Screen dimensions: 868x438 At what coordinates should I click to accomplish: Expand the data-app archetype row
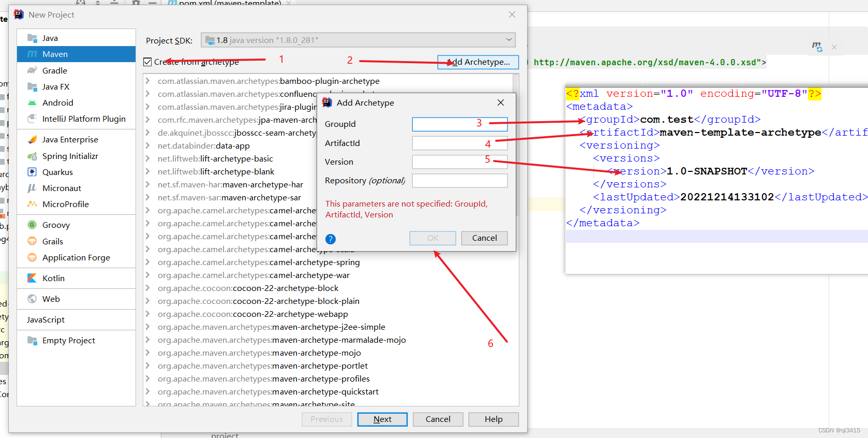tap(148, 145)
